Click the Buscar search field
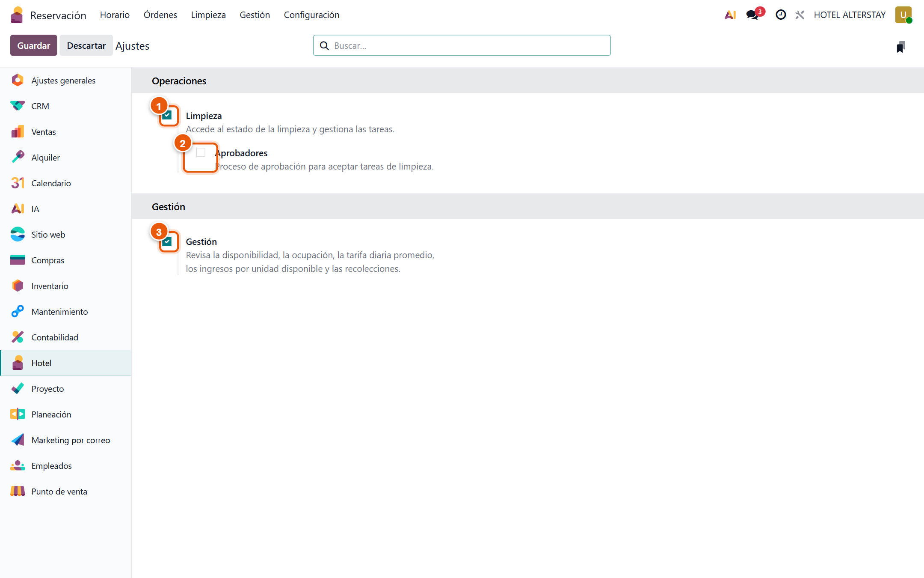924x578 pixels. pos(462,45)
